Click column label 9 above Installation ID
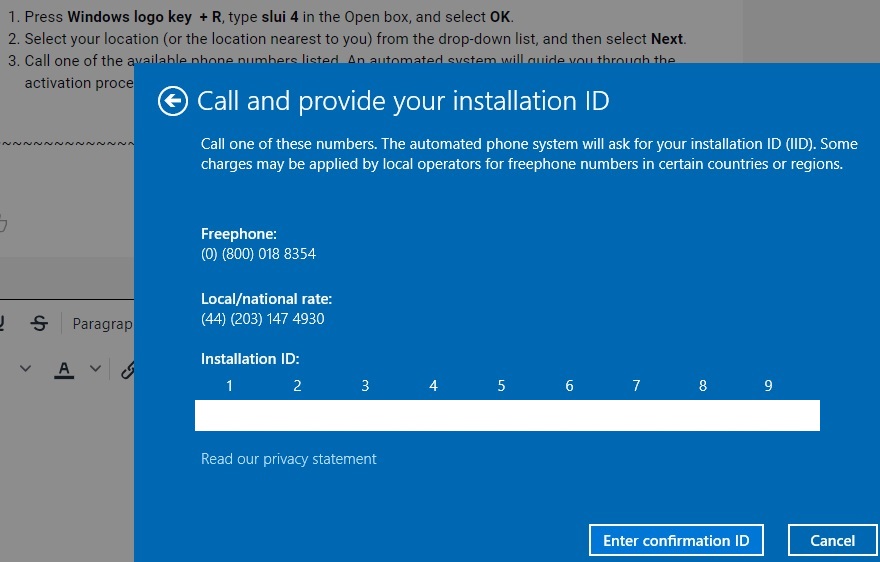This screenshot has width=880, height=562. 768,386
